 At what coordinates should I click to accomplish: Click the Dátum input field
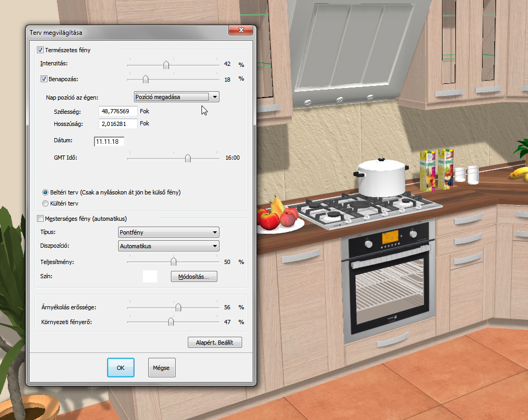coord(109,141)
